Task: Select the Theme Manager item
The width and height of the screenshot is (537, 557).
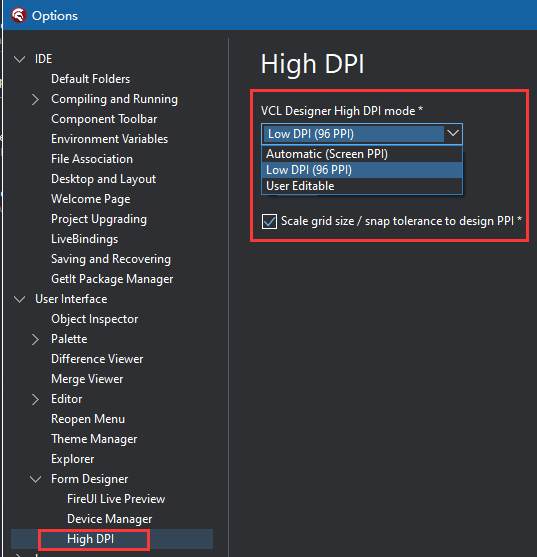Action: [x=94, y=439]
